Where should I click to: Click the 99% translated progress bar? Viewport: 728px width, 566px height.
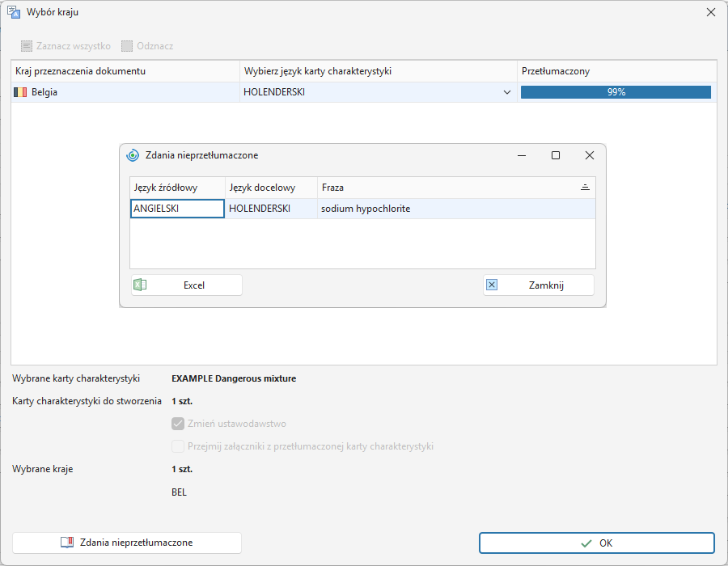tap(616, 92)
